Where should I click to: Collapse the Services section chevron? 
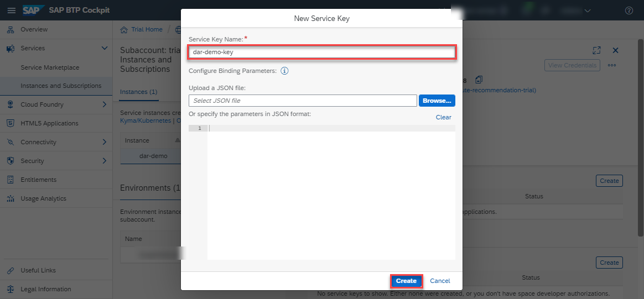(105, 49)
